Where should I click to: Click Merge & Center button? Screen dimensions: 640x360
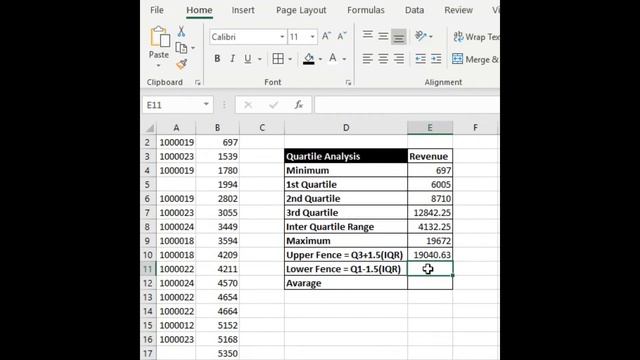click(x=475, y=59)
